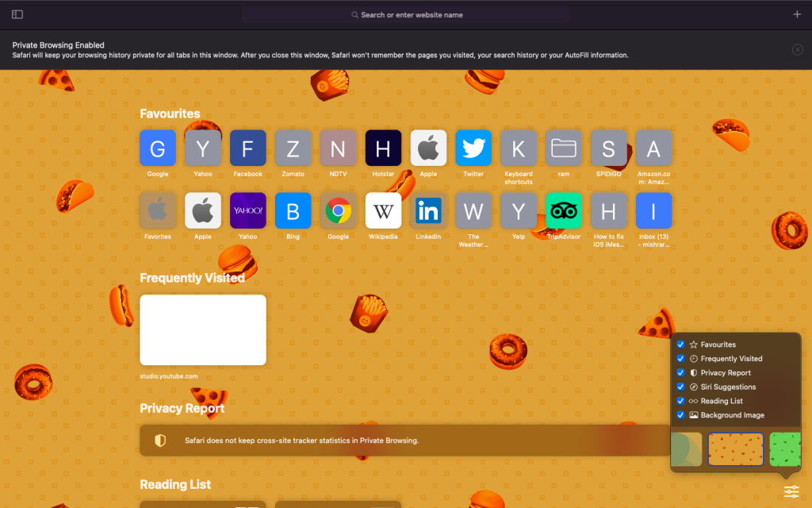Toggle the start page customize settings button
812x508 pixels.
click(x=791, y=491)
